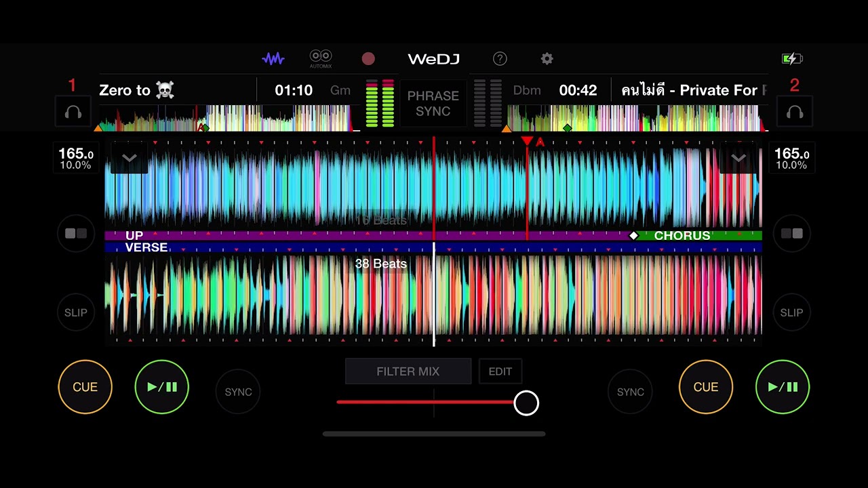Image resolution: width=868 pixels, height=488 pixels.
Task: Click the WeDJ logo
Action: coord(434,59)
